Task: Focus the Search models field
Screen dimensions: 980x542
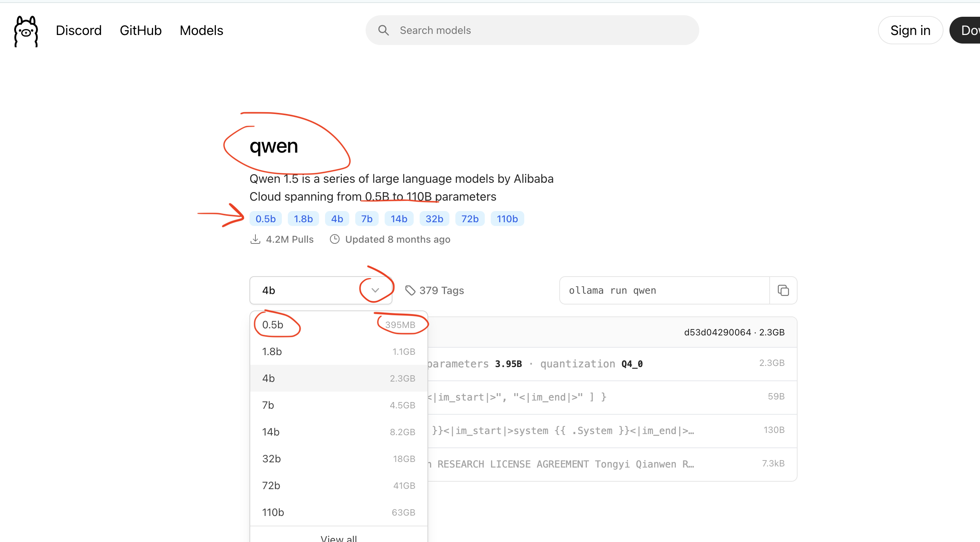Action: click(532, 31)
